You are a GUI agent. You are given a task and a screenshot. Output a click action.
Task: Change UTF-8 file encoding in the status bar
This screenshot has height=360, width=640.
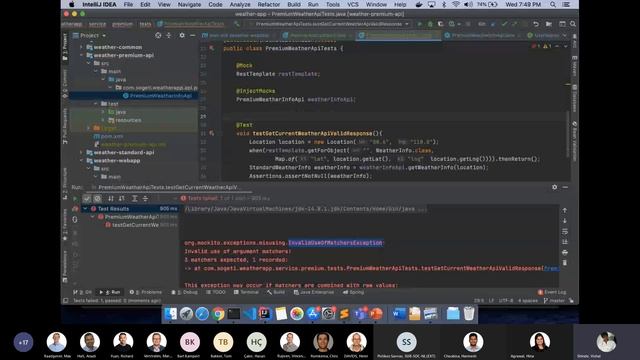[506, 300]
